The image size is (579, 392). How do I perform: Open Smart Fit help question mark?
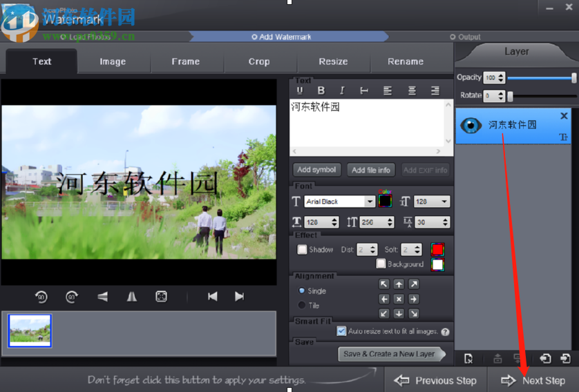coord(445,332)
